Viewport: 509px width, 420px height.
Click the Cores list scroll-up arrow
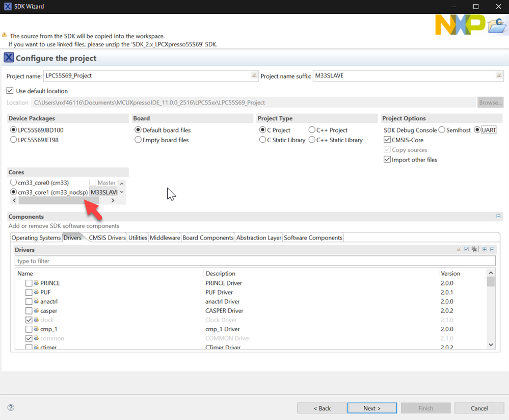pos(122,183)
